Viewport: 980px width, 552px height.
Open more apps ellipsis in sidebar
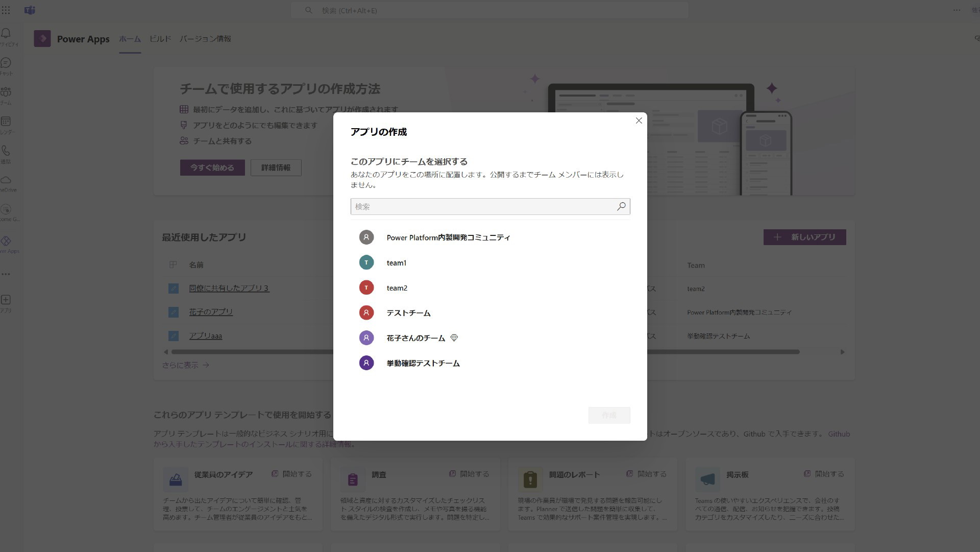[x=6, y=274]
